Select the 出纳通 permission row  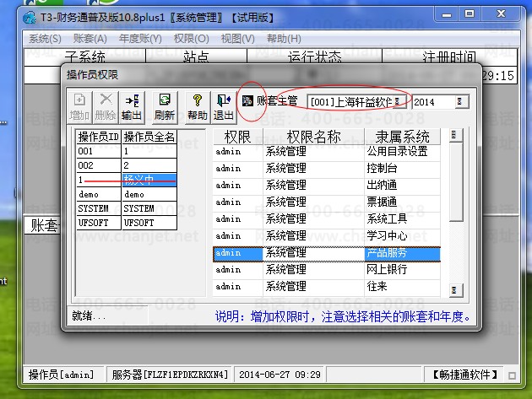[327, 185]
